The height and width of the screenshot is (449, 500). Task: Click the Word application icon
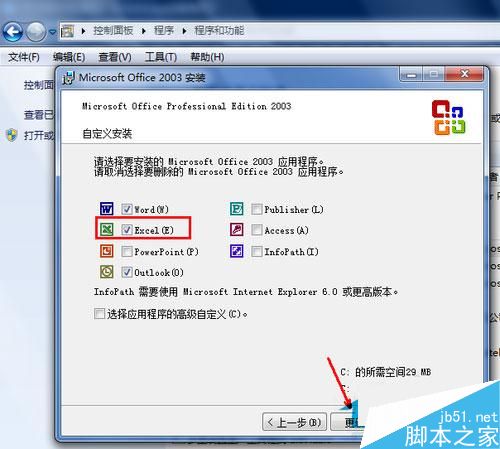107,209
